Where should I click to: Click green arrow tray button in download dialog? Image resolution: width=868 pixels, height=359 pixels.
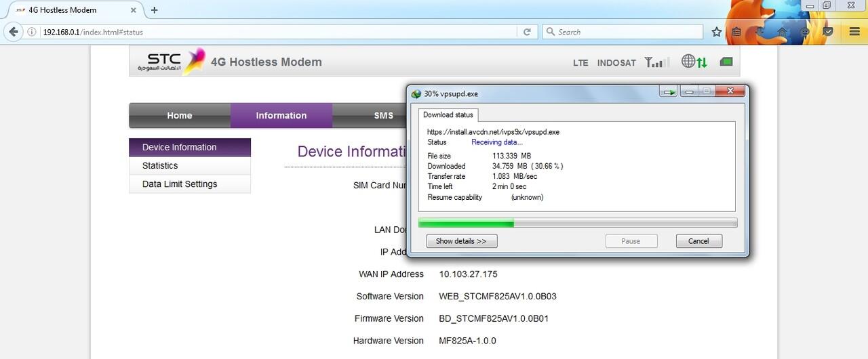click(x=669, y=92)
